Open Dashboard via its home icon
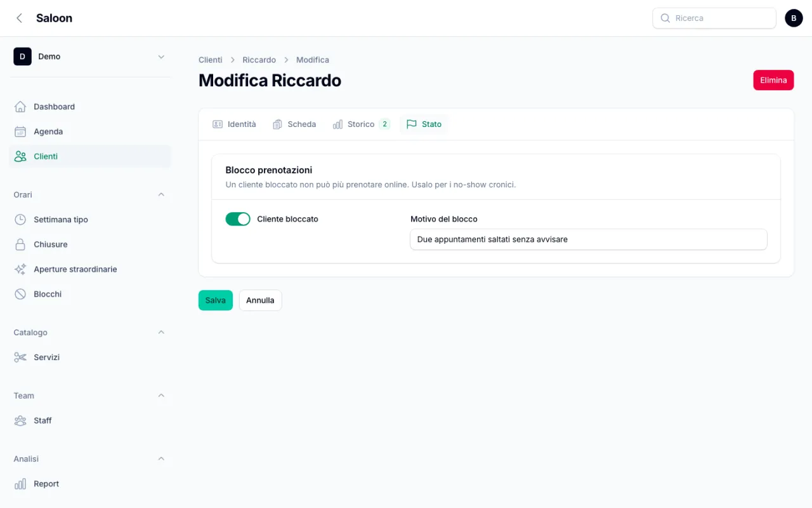812x508 pixels. point(20,107)
